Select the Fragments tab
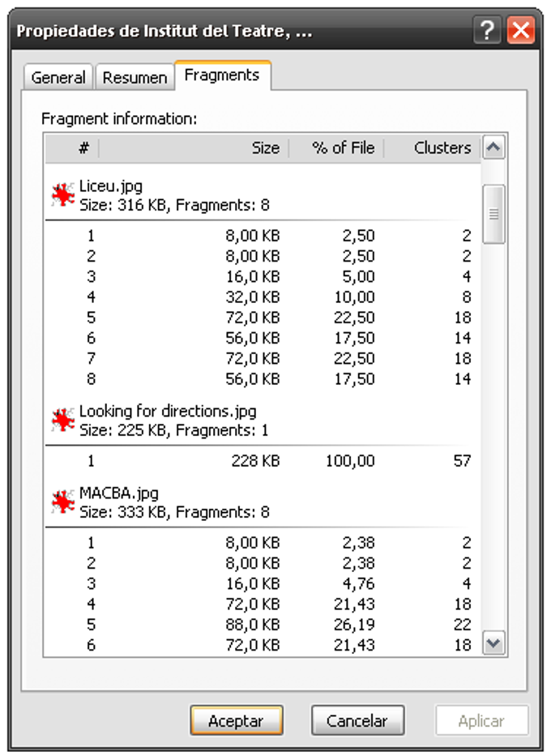Screen dimensions: 551x756 [x=222, y=75]
